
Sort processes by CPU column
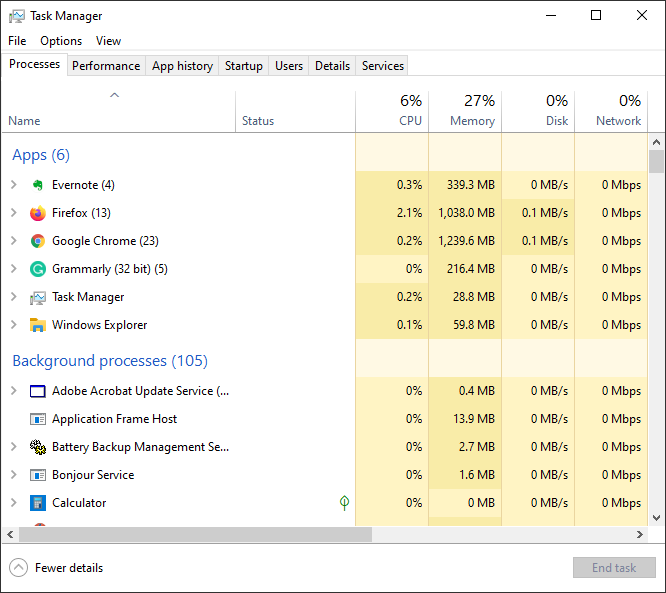click(x=392, y=112)
